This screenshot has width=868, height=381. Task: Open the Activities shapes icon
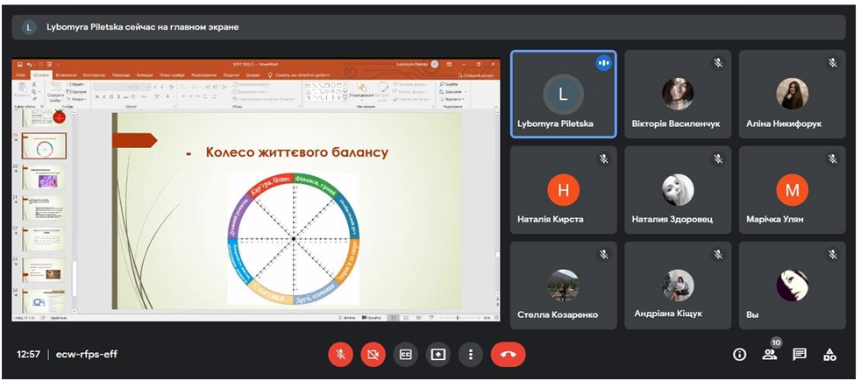829,355
